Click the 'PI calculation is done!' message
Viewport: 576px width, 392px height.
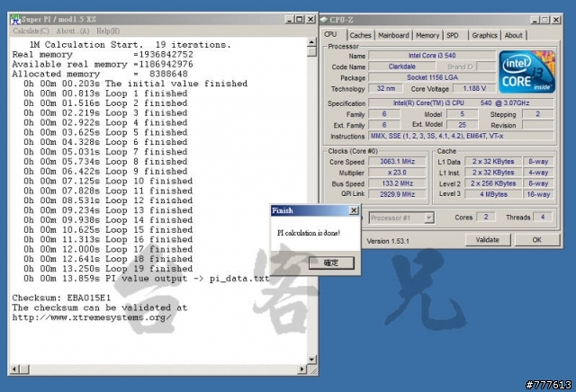click(x=309, y=233)
